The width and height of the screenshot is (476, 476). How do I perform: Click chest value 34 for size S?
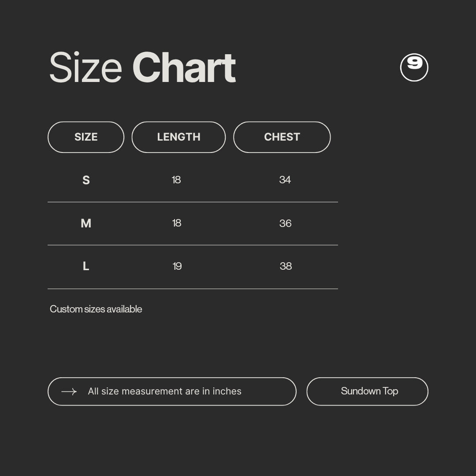[x=285, y=180]
